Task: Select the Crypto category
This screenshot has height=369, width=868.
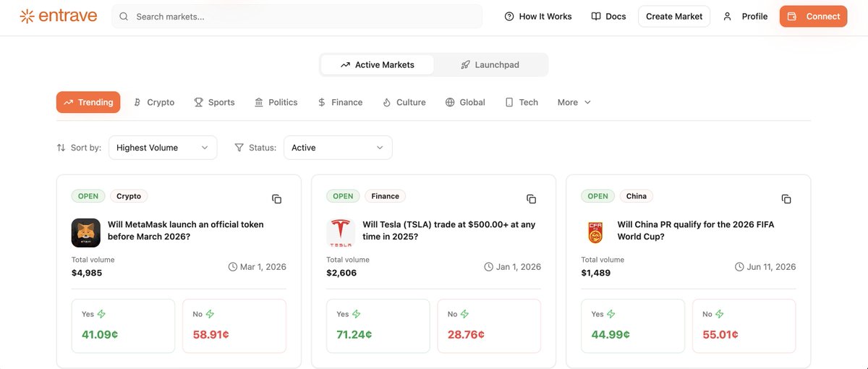Action: (154, 102)
